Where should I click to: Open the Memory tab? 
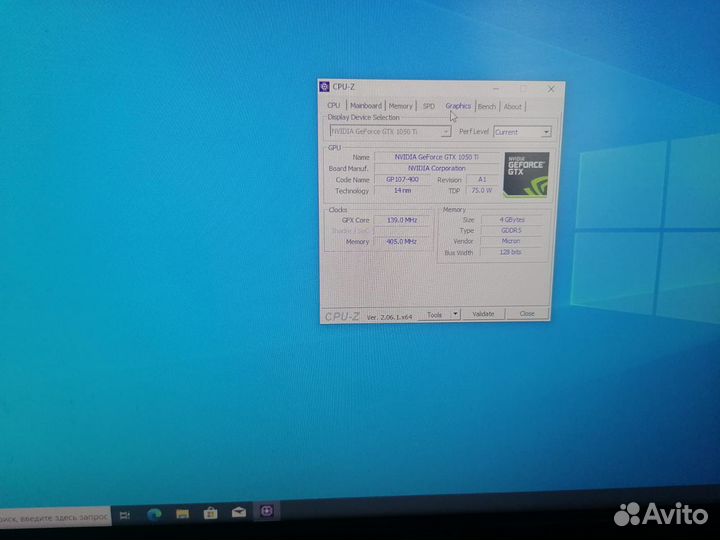401,106
